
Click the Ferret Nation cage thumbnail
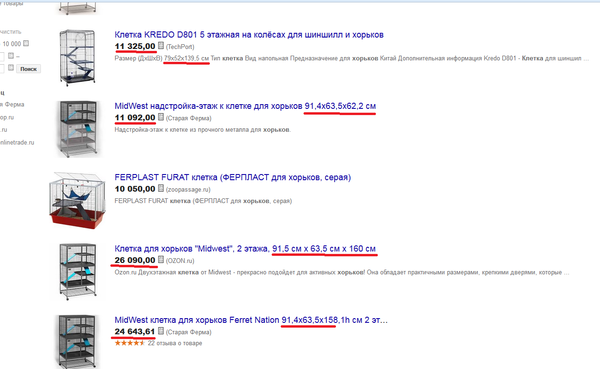click(77, 341)
